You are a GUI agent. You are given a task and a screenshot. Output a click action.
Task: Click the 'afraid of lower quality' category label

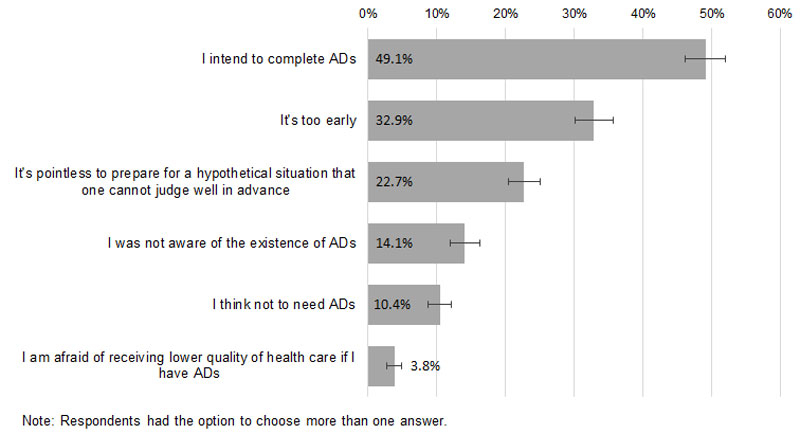tap(189, 366)
